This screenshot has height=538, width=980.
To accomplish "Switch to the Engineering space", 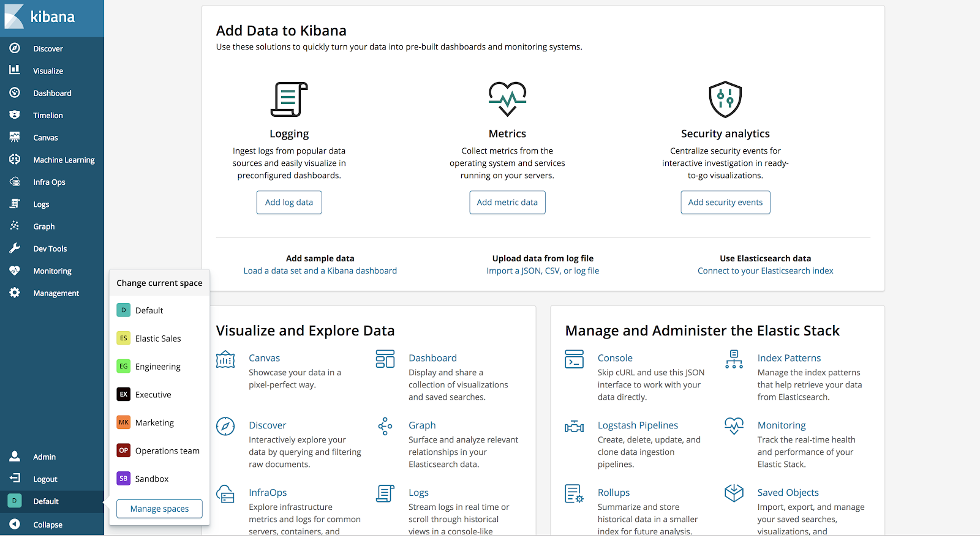I will (x=159, y=367).
